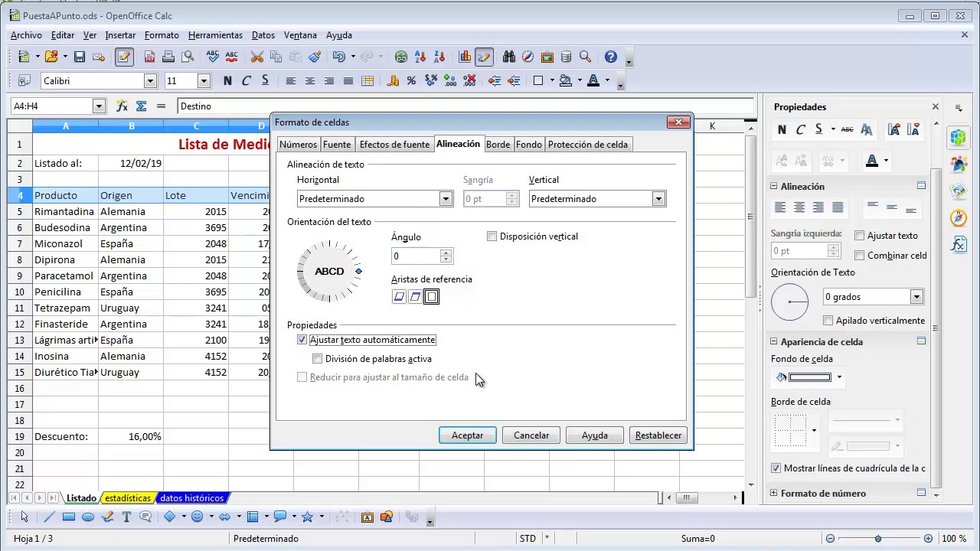
Task: Click the Ángulo input field
Action: [416, 256]
